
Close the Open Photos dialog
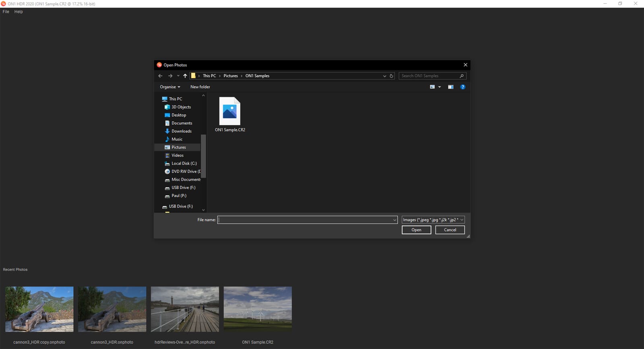(x=465, y=65)
